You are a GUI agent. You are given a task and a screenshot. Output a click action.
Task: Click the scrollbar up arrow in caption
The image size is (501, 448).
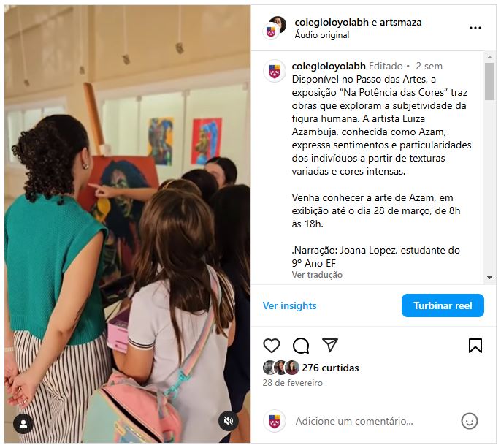(489, 57)
